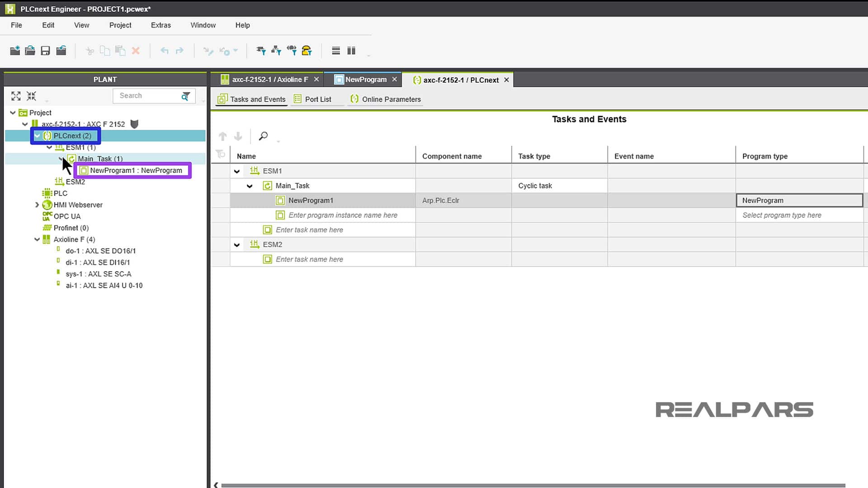Click the horizontal scrollbar at the editor bottom
This screenshot has width=868, height=488.
point(533,485)
